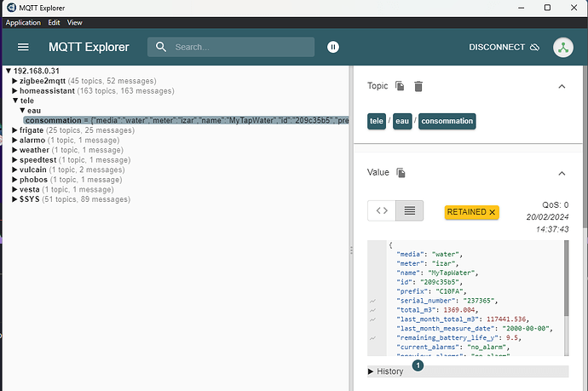Screen dimensions: 588x391
Task: Copy topic to clipboard icon
Action: point(401,86)
